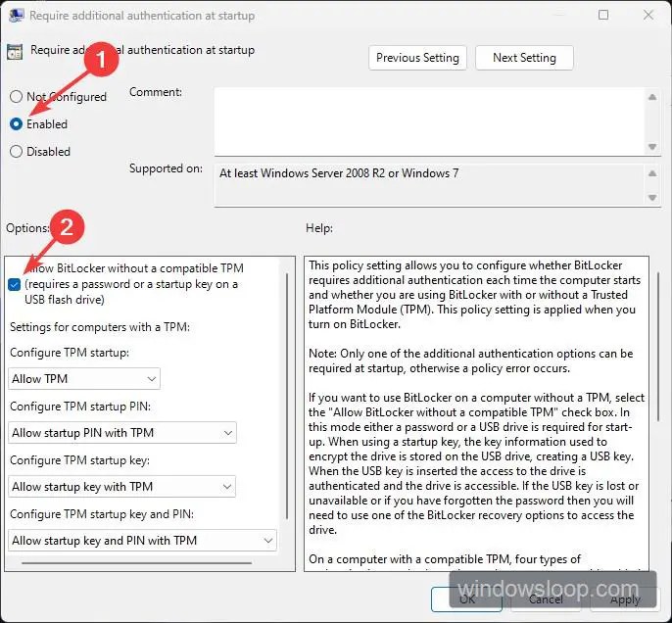Click the Previous Setting button
Image resolution: width=672 pixels, height=623 pixels.
[x=417, y=58]
